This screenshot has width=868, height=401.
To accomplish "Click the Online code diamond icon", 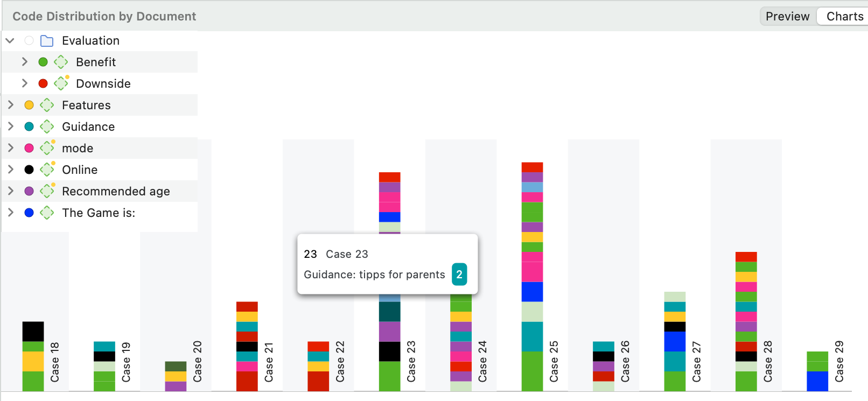I will pos(47,170).
